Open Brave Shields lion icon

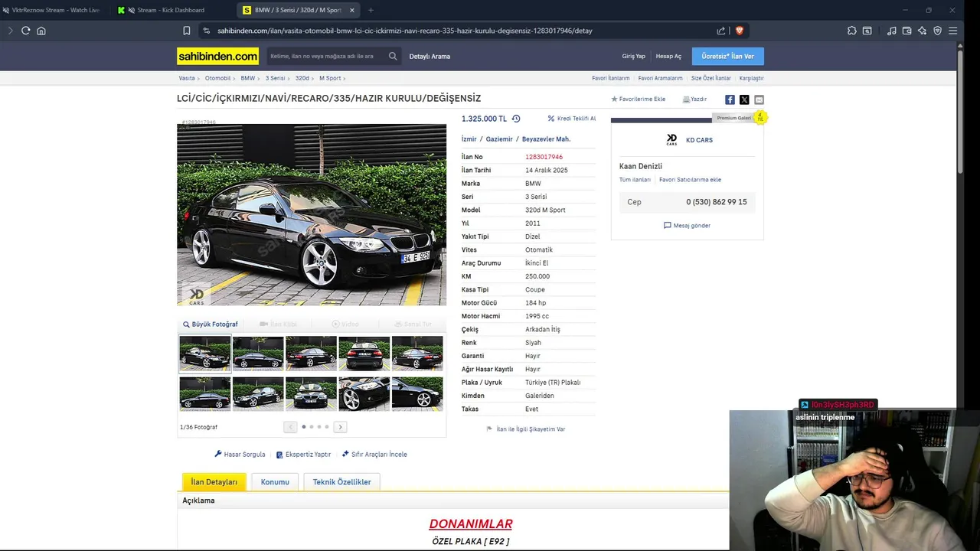coord(740,31)
